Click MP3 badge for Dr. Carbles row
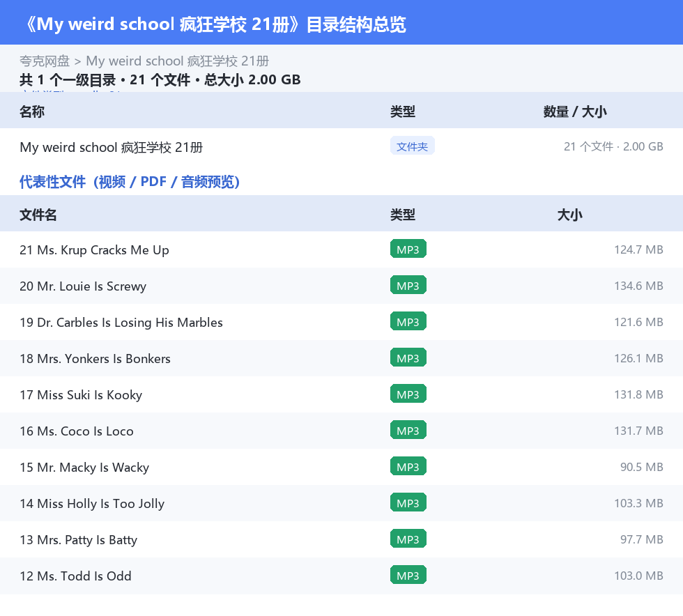Viewport: 683px width, 616px height. coord(408,321)
